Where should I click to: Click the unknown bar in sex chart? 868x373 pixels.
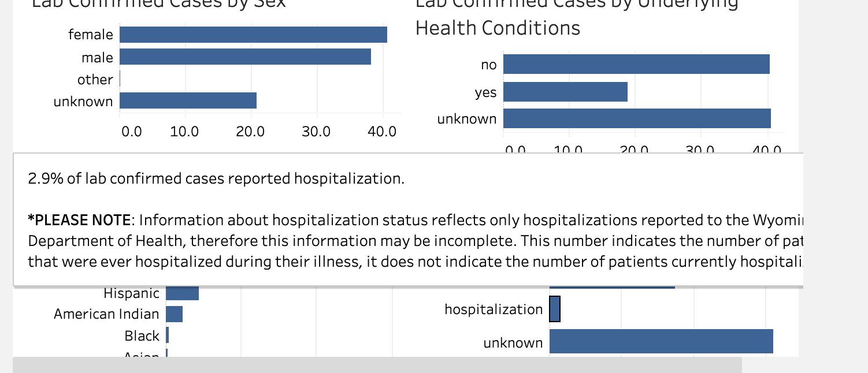pyautogui.click(x=188, y=100)
